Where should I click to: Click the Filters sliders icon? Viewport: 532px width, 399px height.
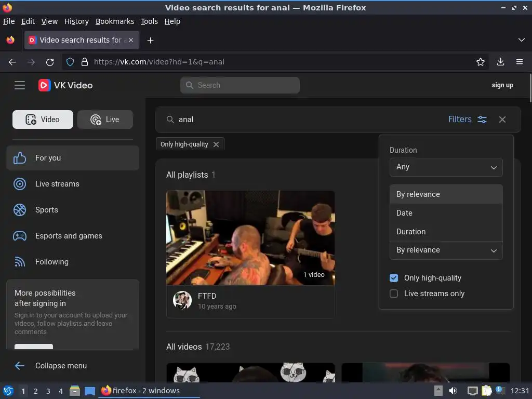click(482, 119)
